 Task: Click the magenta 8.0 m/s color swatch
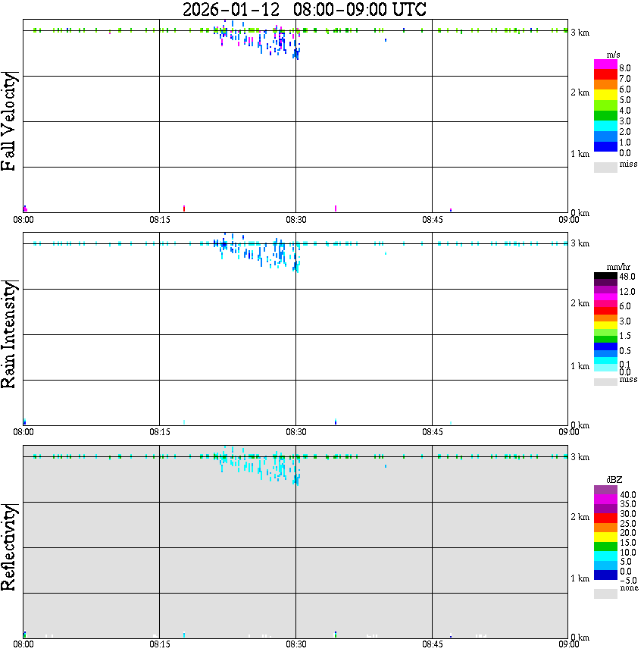605,64
